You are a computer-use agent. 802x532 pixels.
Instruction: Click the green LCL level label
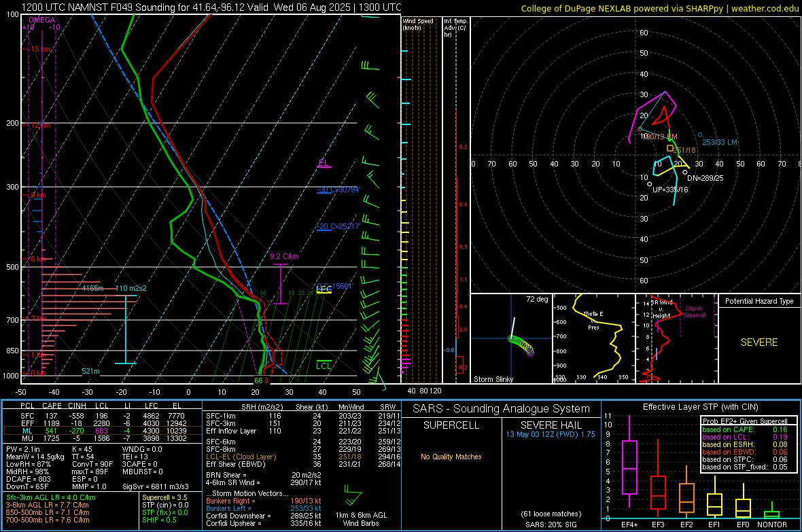click(324, 366)
